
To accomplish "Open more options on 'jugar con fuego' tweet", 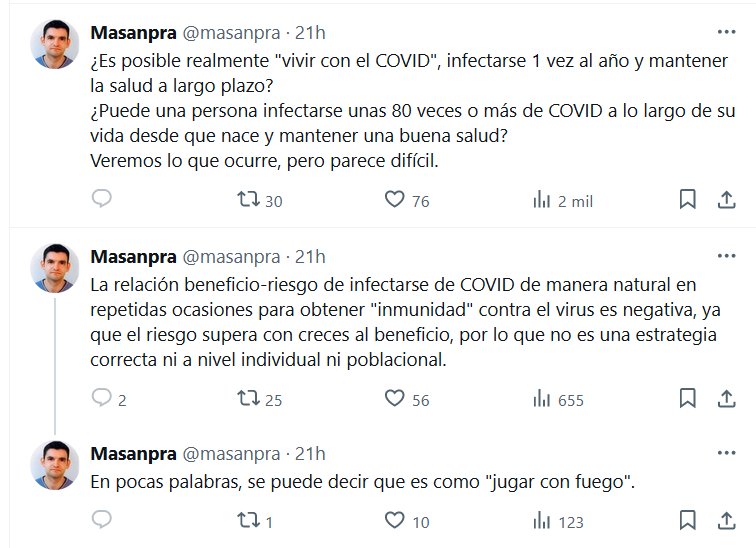I will pos(726,453).
